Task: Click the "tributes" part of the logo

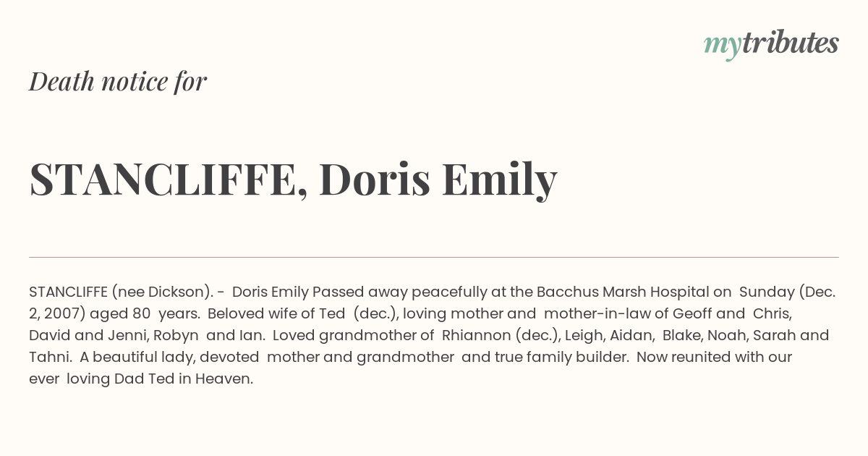Action: [x=790, y=43]
